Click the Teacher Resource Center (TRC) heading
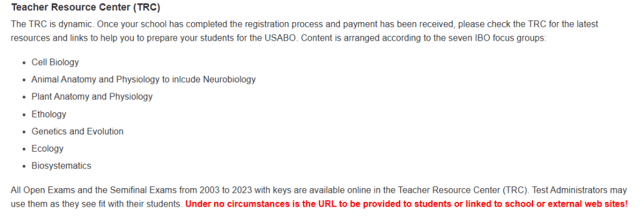 click(x=85, y=7)
